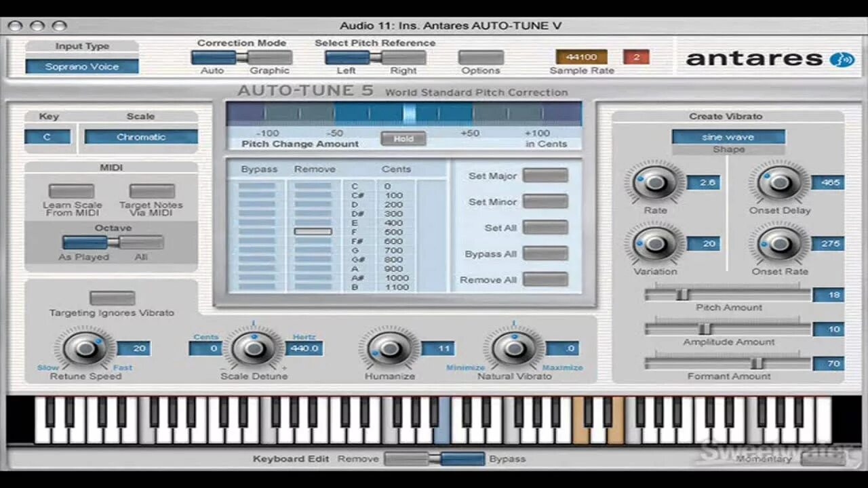This screenshot has width=868, height=488.
Task: Click the Amplitude Amount slider
Action: [728, 329]
